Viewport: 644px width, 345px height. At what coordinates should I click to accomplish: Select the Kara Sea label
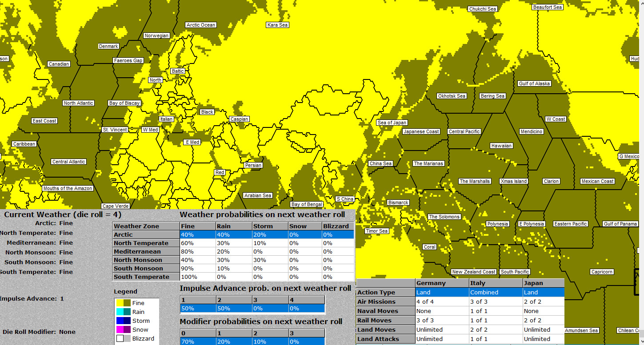click(x=278, y=25)
